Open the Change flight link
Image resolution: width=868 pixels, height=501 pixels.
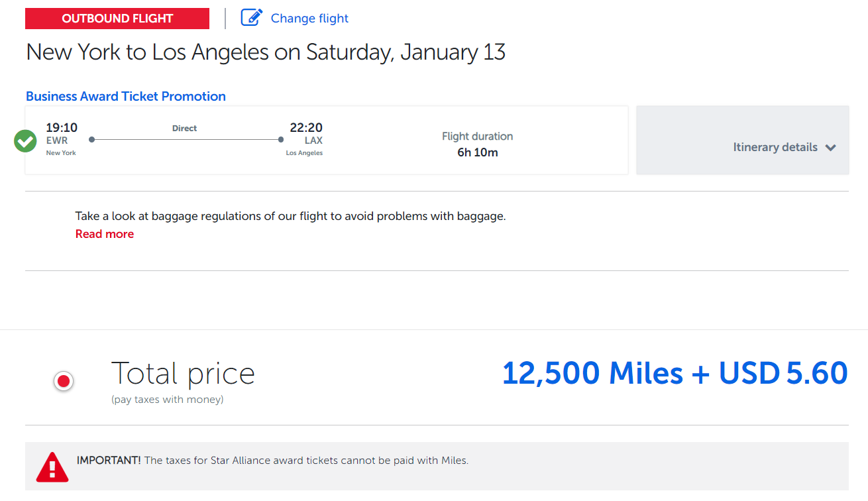coord(309,19)
